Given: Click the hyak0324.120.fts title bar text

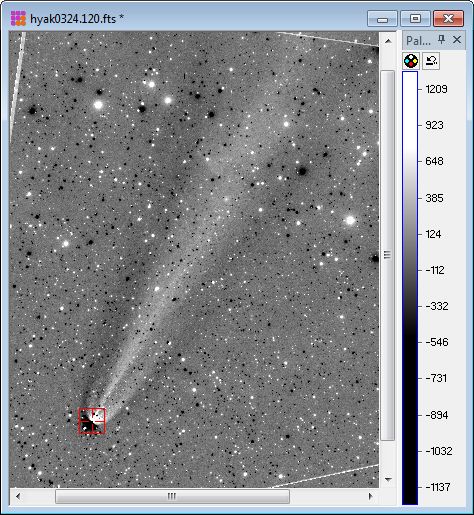Looking at the screenshot, I should click(77, 19).
